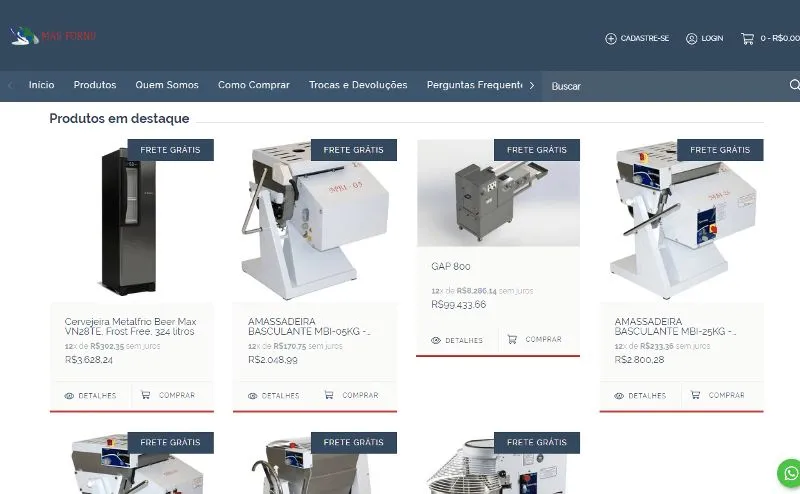Viewport: 800px width, 494px height.
Task: Click 12x de R$8.286,14 installment text
Action: pyautogui.click(x=482, y=291)
